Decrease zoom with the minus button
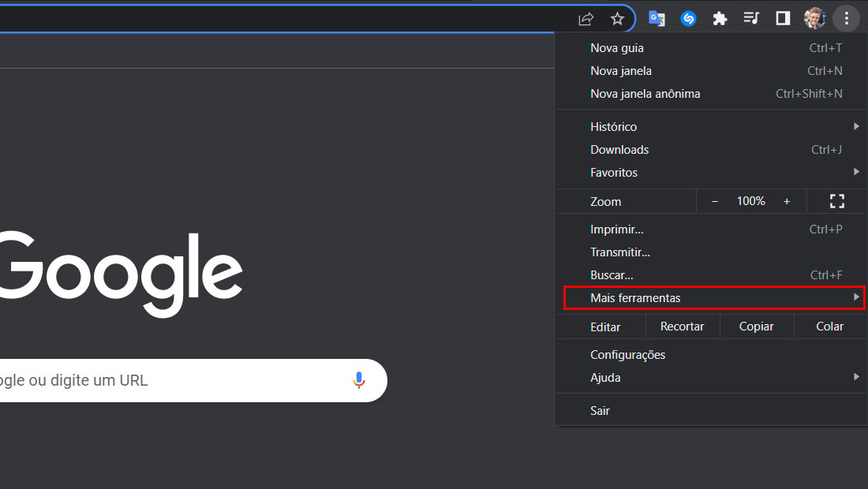Viewport: 868px width, 489px height. point(715,201)
